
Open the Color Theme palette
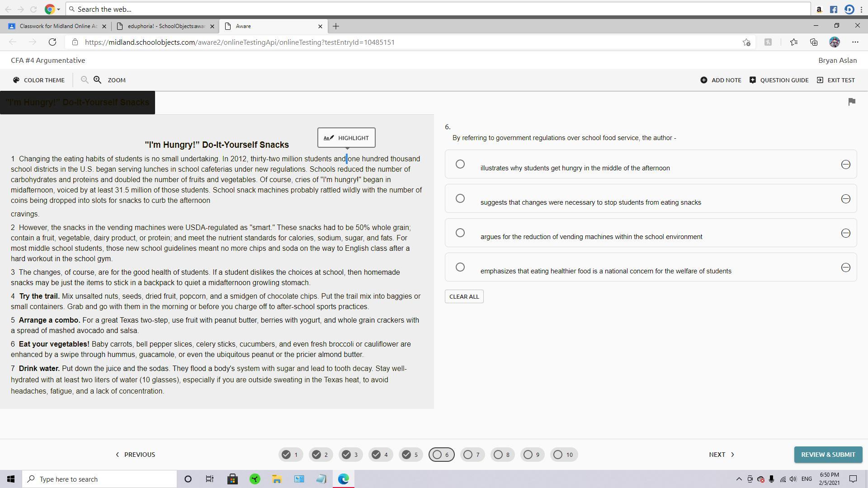[39, 80]
